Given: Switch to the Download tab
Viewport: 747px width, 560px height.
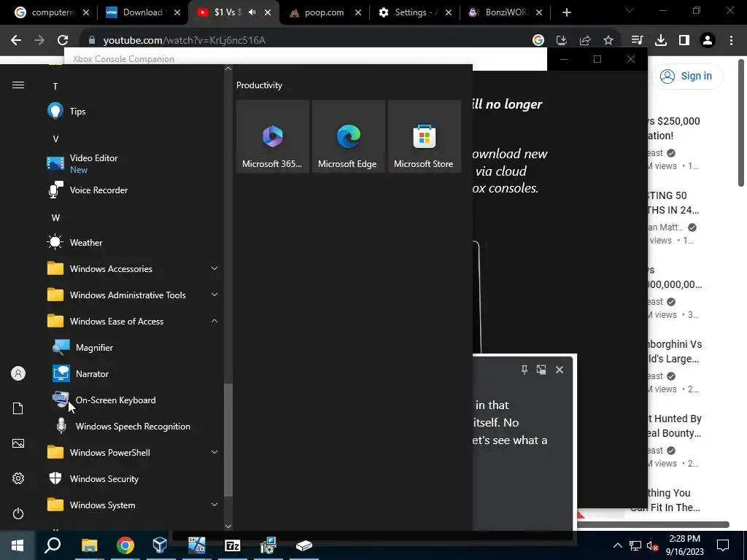Looking at the screenshot, I should click(x=143, y=12).
